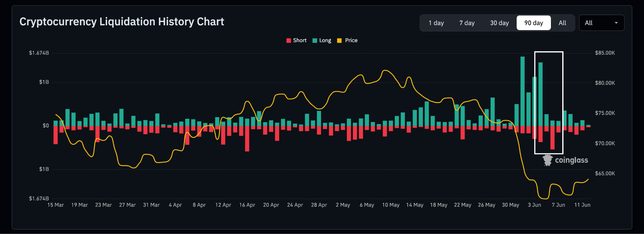Show the All time range tab

562,23
